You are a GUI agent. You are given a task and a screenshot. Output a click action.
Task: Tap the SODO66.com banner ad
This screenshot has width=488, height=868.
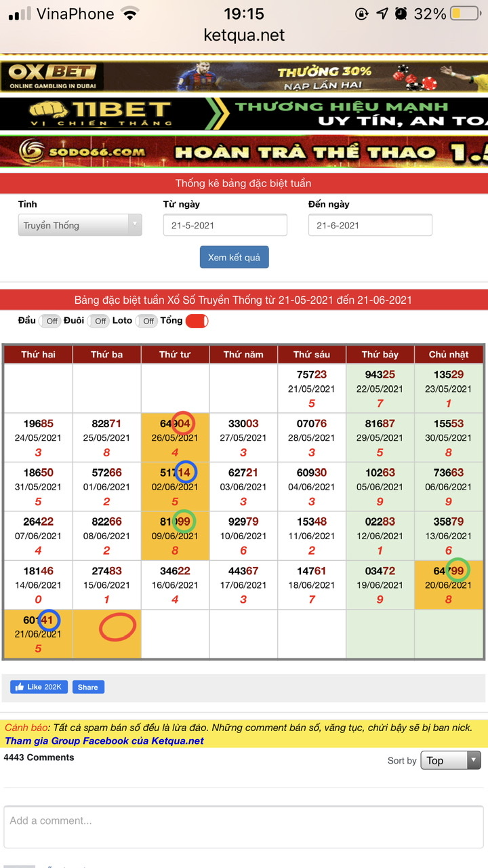[x=244, y=151]
